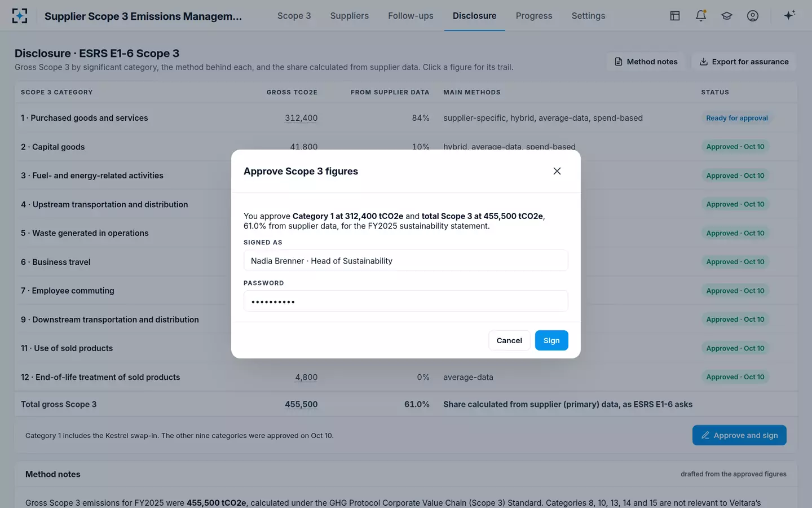Click the 61.0% supplier data share

click(417, 404)
